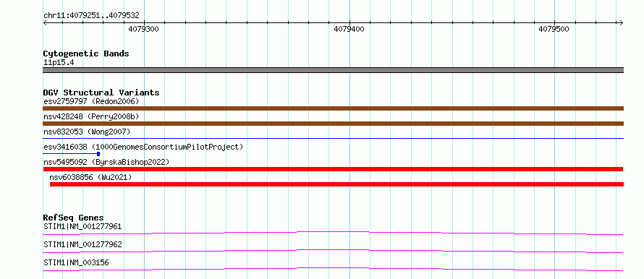Click the STIM1|NM_001277962 transcript label
The image size is (644, 279).
(x=82, y=244)
